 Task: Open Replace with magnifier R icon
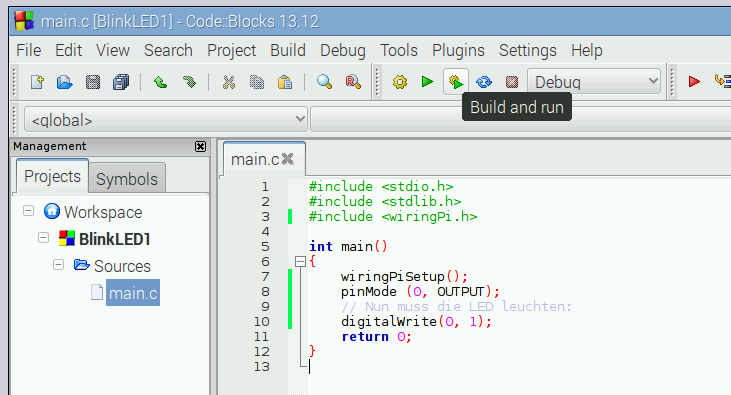coord(353,83)
